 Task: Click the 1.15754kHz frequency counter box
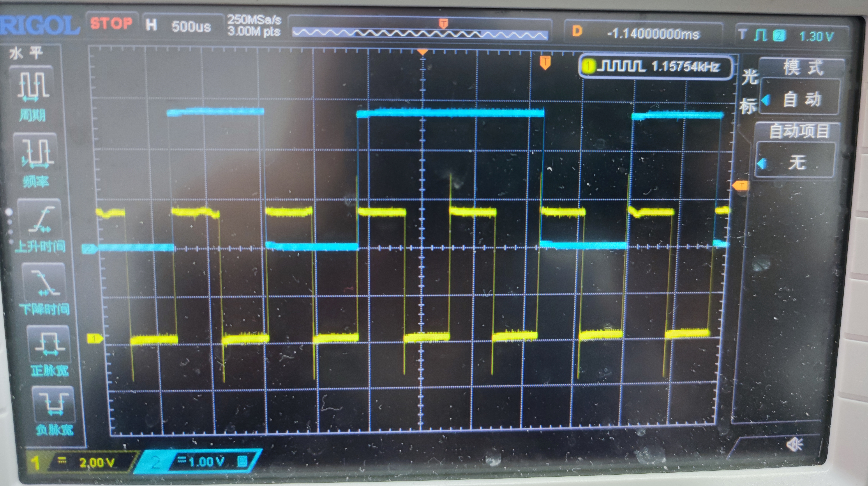point(656,66)
